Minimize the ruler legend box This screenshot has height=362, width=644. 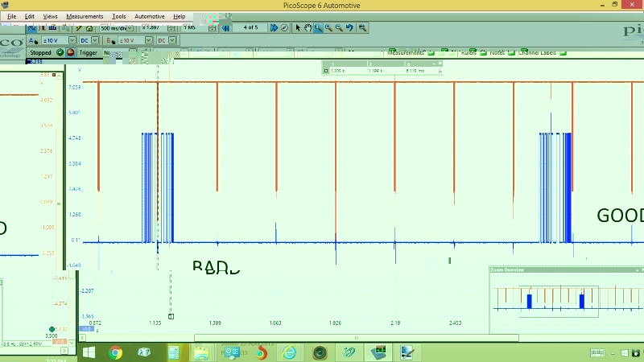point(434,64)
